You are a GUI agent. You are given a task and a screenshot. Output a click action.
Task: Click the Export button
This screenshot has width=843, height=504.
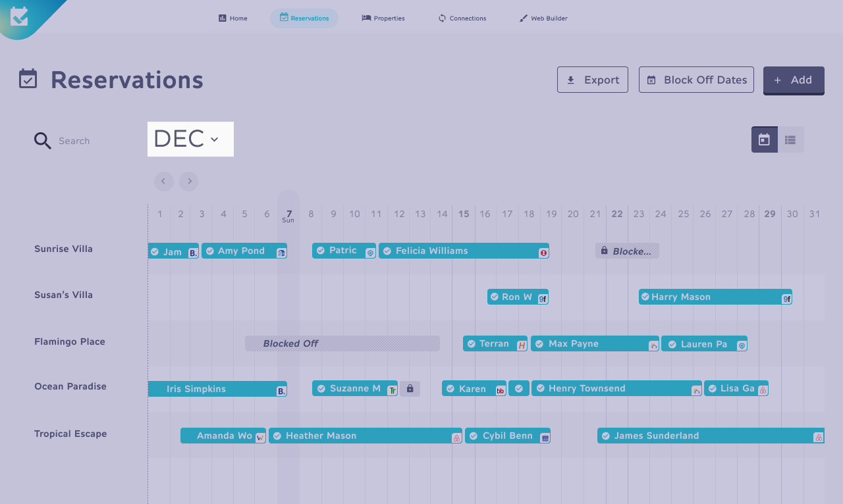(x=593, y=80)
